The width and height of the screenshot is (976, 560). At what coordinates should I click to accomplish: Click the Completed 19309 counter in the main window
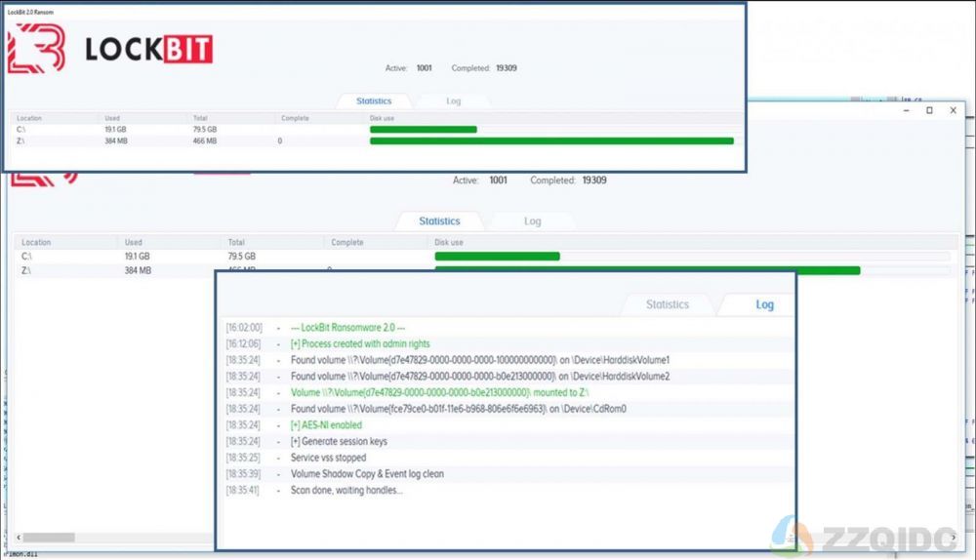click(x=568, y=180)
